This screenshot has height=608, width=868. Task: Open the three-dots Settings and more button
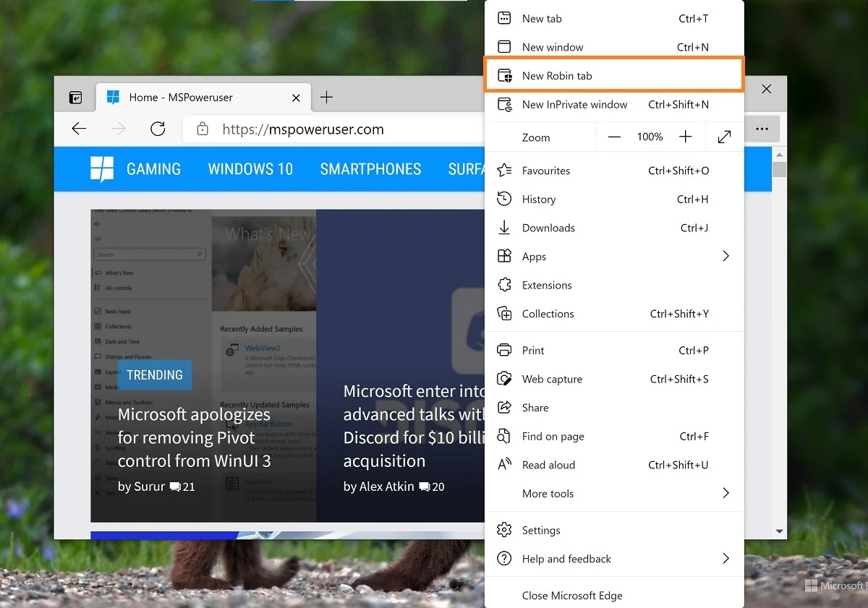[x=762, y=129]
